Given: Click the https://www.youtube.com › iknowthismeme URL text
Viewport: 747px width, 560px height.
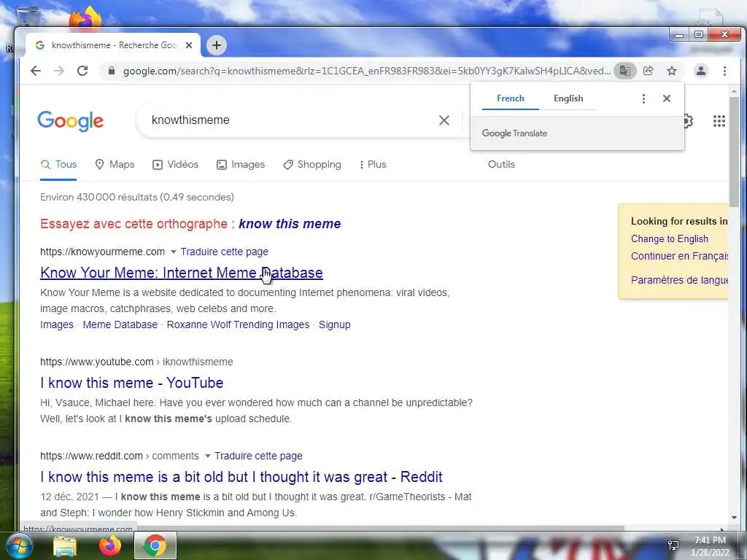Looking at the screenshot, I should click(x=136, y=362).
